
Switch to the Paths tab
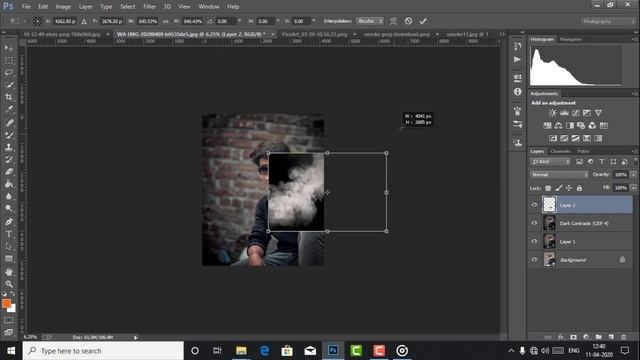[583, 151]
